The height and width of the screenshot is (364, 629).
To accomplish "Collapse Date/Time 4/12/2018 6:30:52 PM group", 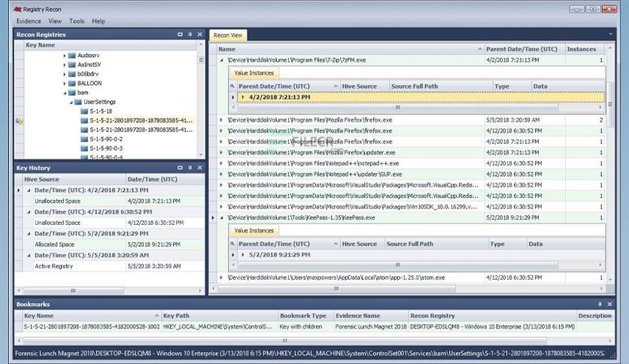I will point(29,211).
